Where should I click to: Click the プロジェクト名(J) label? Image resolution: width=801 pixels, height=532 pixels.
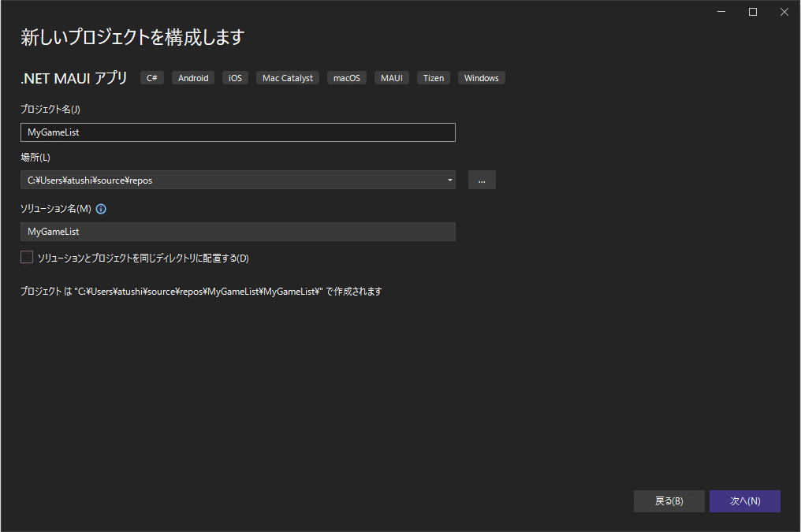tap(50, 109)
